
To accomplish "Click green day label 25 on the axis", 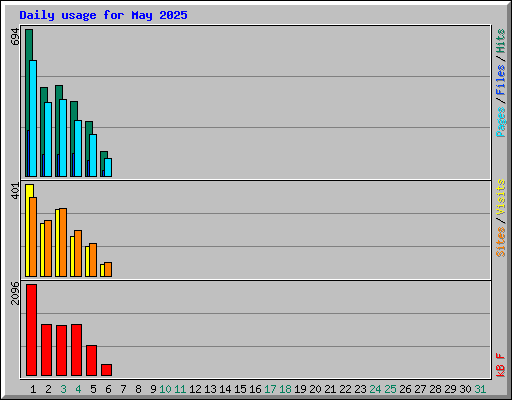I will 390,389.
